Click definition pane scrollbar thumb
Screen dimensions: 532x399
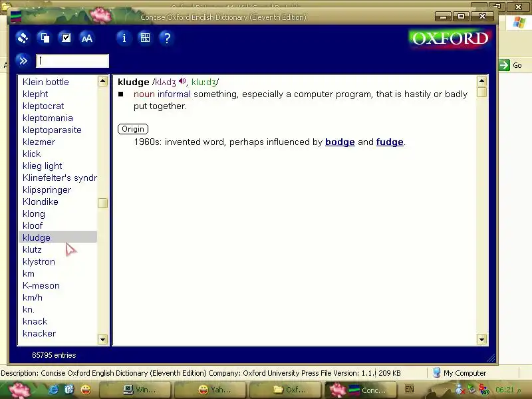481,92
